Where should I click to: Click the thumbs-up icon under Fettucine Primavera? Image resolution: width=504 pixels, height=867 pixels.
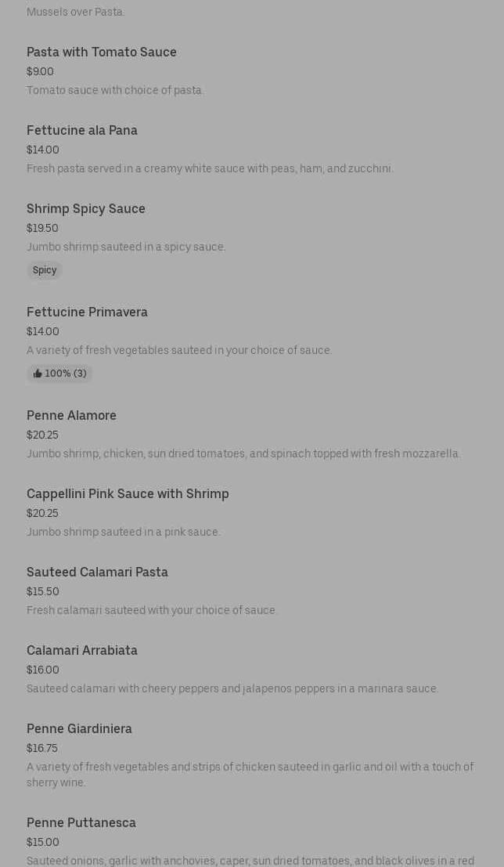(38, 374)
